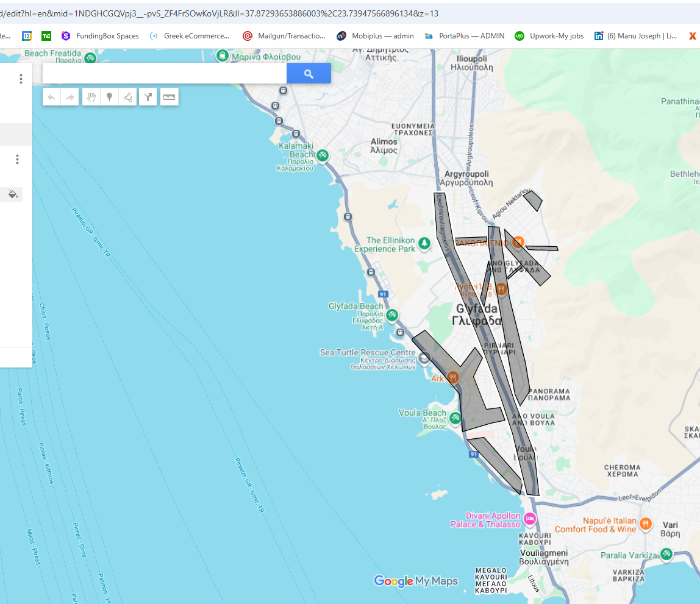Select the ruler measure distance tool
Screen dimensions: 700x604
pyautogui.click(x=170, y=97)
